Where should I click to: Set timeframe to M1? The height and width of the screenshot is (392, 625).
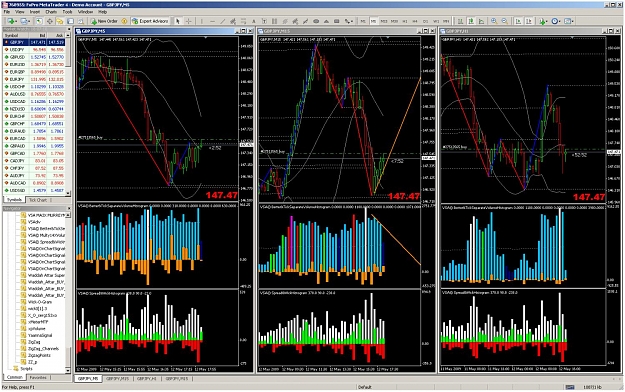pos(363,21)
